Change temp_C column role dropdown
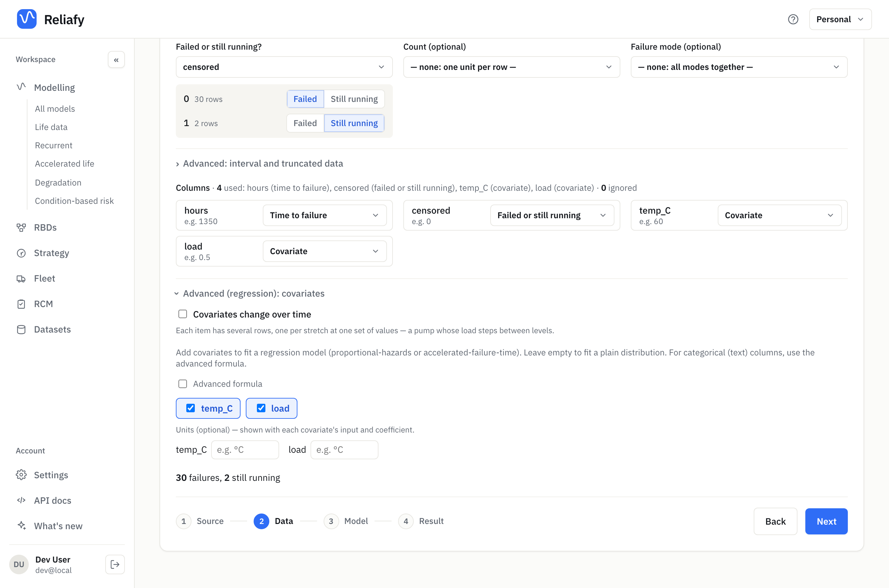The image size is (889, 588). pos(780,215)
